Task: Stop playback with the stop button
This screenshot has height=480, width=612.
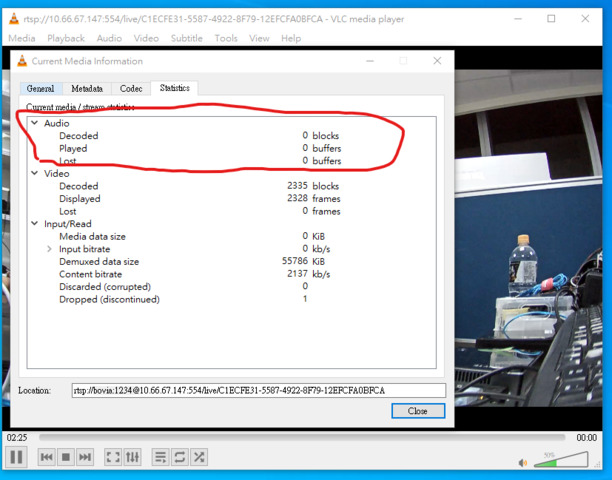Action: [66, 457]
